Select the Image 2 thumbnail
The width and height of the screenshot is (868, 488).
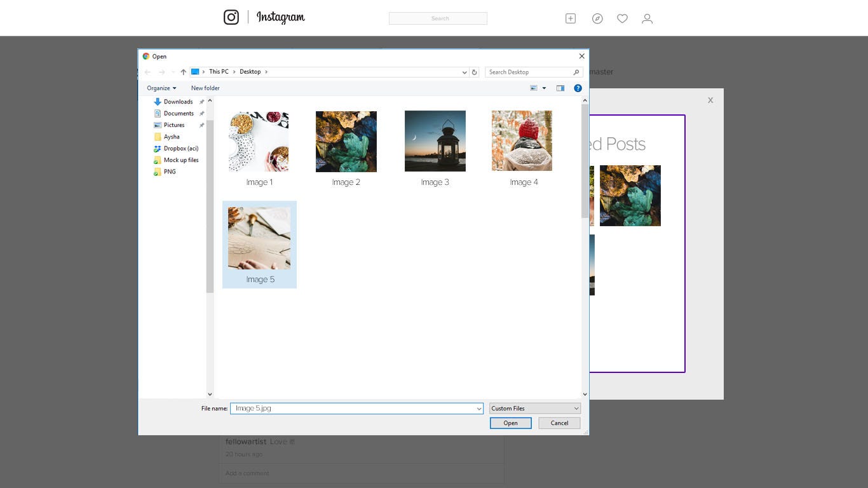click(346, 141)
